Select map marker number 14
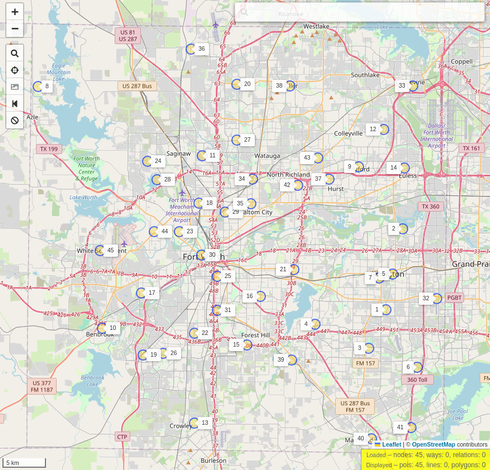 (404, 168)
